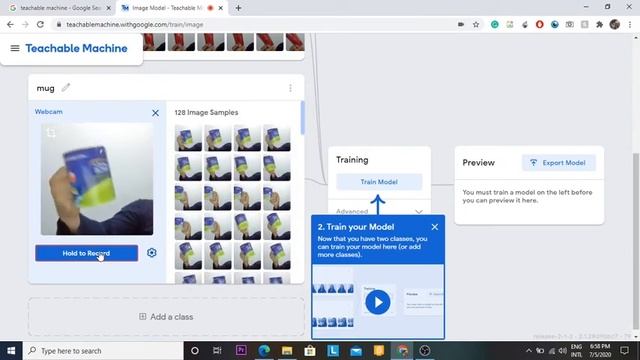Open the Chrome profile avatar
Screen dimensions: 640x360
[x=615, y=24]
